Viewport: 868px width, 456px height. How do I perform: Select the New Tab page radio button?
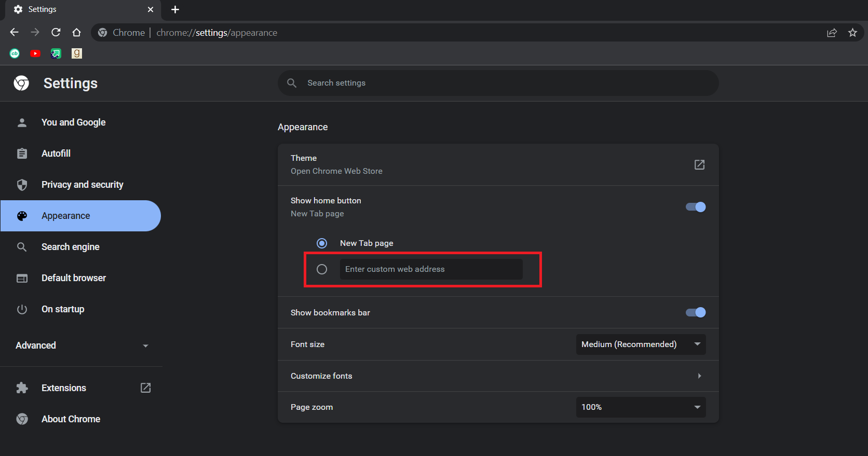(322, 243)
